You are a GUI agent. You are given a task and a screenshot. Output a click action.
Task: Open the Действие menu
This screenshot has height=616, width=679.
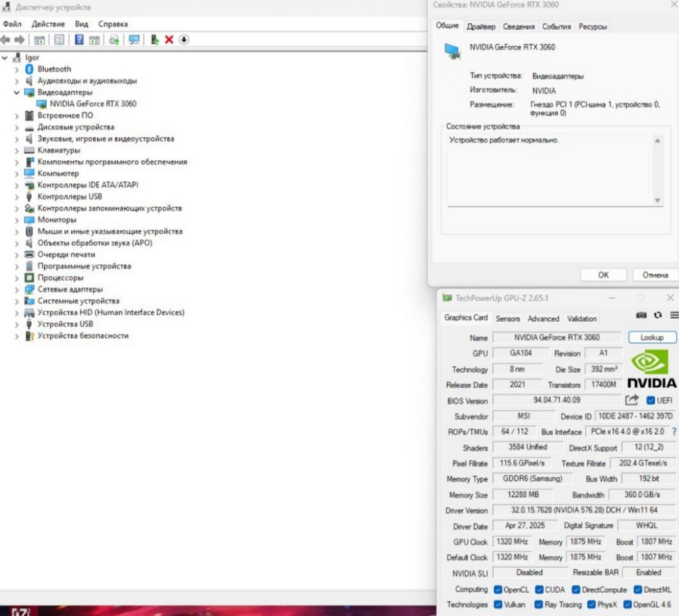coord(48,24)
